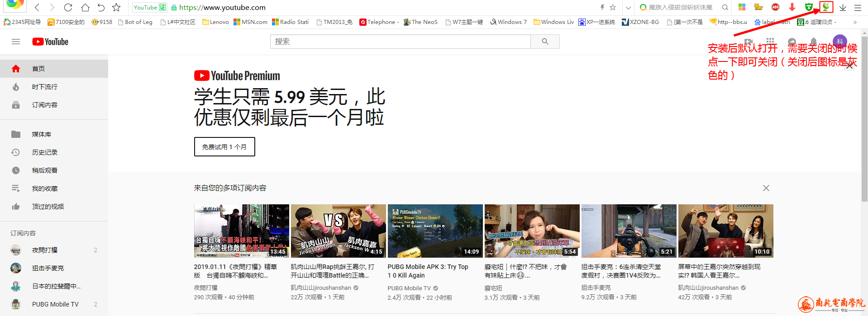
Task: Click the YouTube search magnifier button
Action: click(x=545, y=42)
